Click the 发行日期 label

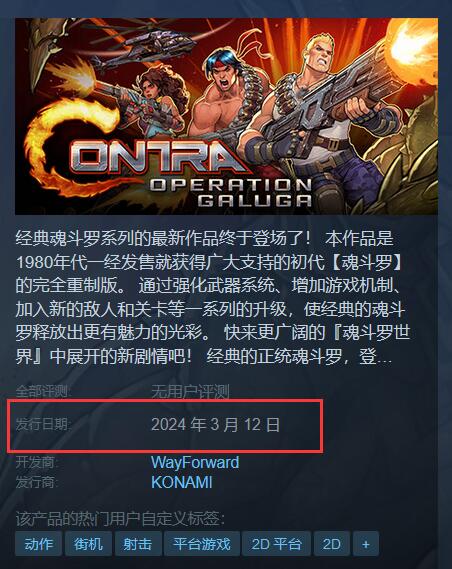click(x=44, y=424)
